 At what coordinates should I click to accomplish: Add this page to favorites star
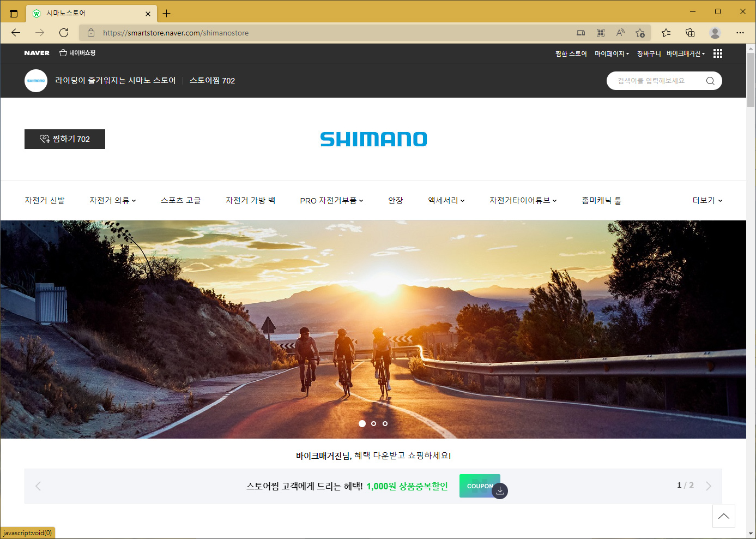pos(640,33)
